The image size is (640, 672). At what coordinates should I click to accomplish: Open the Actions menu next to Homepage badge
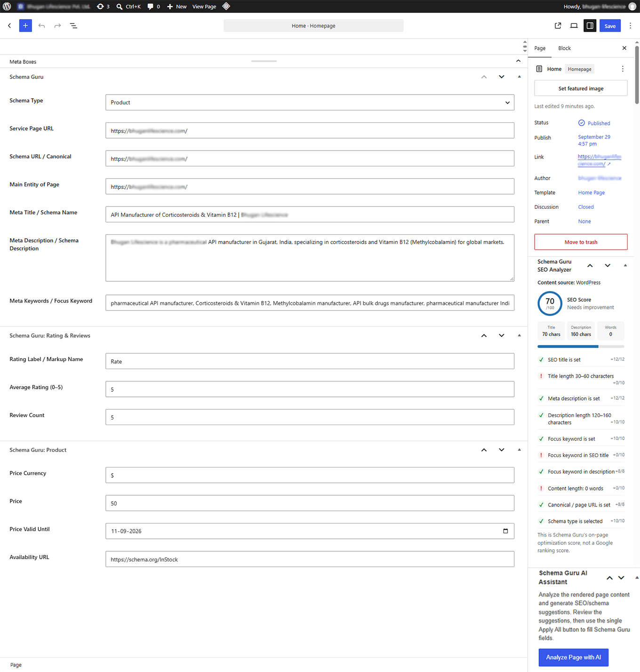[x=623, y=69]
